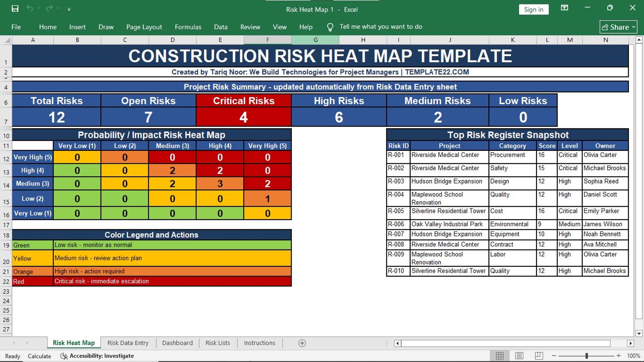Image resolution: width=644 pixels, height=362 pixels.
Task: Switch to the Risk Lists sheet tab
Action: click(x=217, y=343)
